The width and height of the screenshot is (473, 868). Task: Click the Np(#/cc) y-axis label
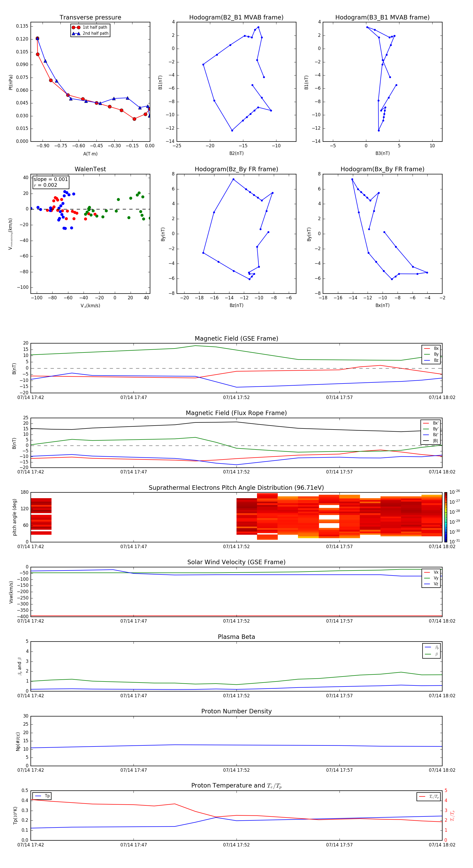[18, 741]
